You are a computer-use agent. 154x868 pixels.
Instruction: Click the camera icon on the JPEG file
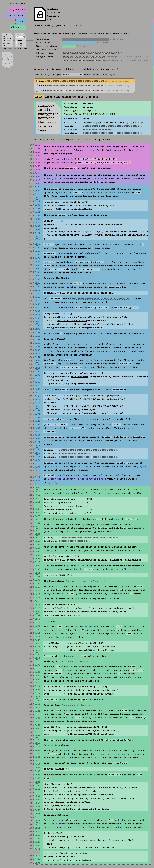7,59
